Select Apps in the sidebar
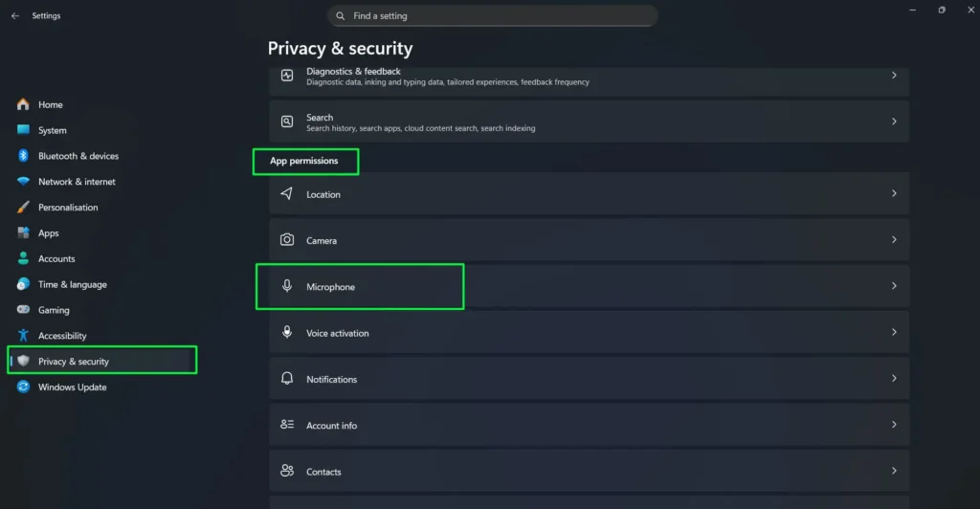This screenshot has width=980, height=509. tap(101, 232)
